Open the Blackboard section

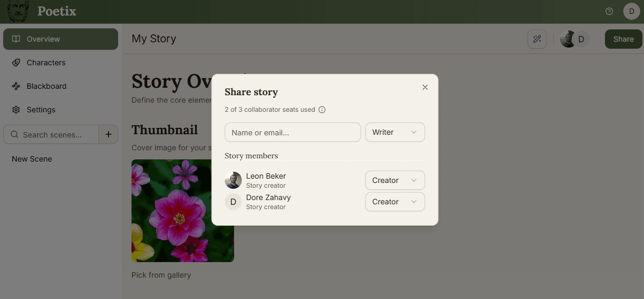click(60, 86)
